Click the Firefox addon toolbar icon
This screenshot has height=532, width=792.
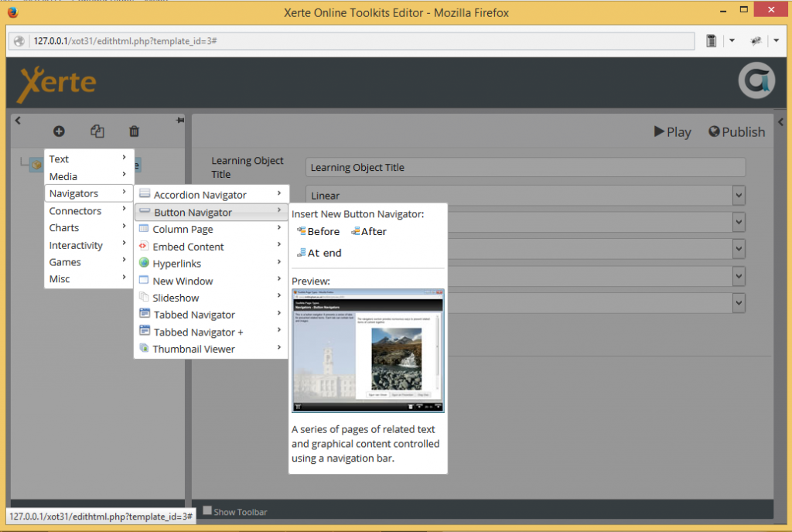click(x=756, y=41)
